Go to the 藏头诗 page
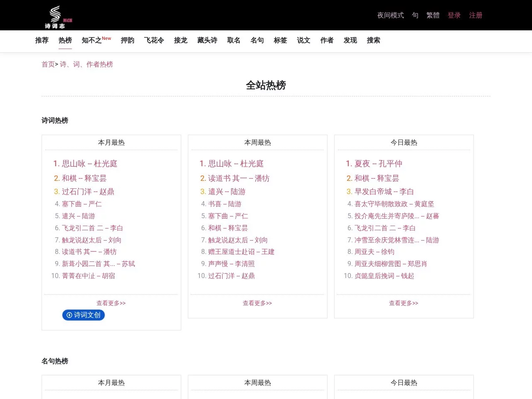532x399 pixels. pyautogui.click(x=207, y=40)
